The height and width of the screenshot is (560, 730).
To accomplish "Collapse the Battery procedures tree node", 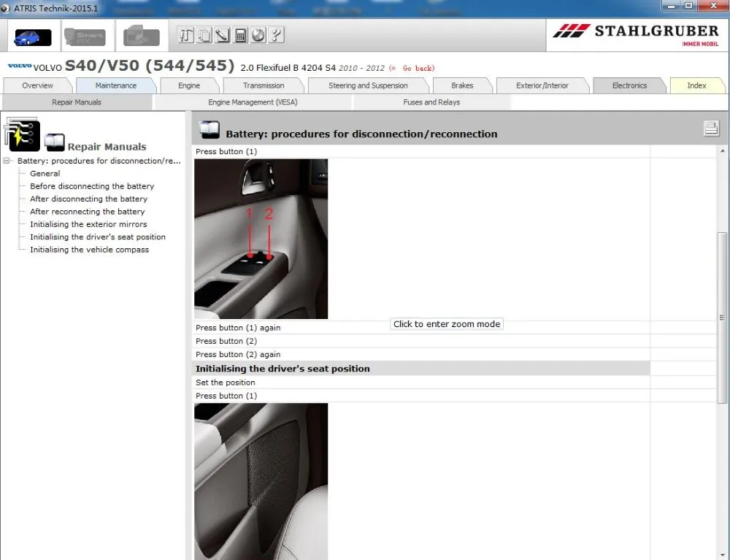I will (x=7, y=161).
